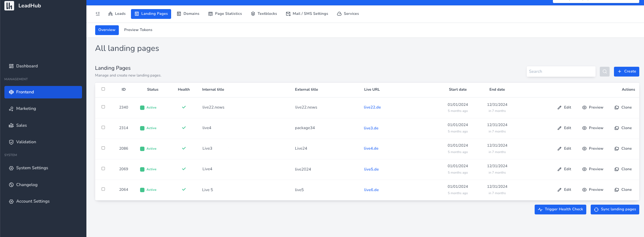Expand System Settings in the sidebar

tap(32, 168)
